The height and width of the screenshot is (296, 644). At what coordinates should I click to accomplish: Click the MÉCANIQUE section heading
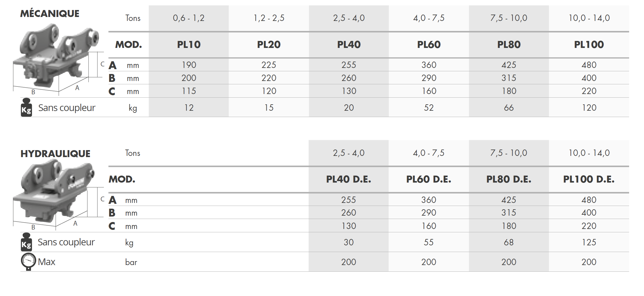tap(50, 14)
